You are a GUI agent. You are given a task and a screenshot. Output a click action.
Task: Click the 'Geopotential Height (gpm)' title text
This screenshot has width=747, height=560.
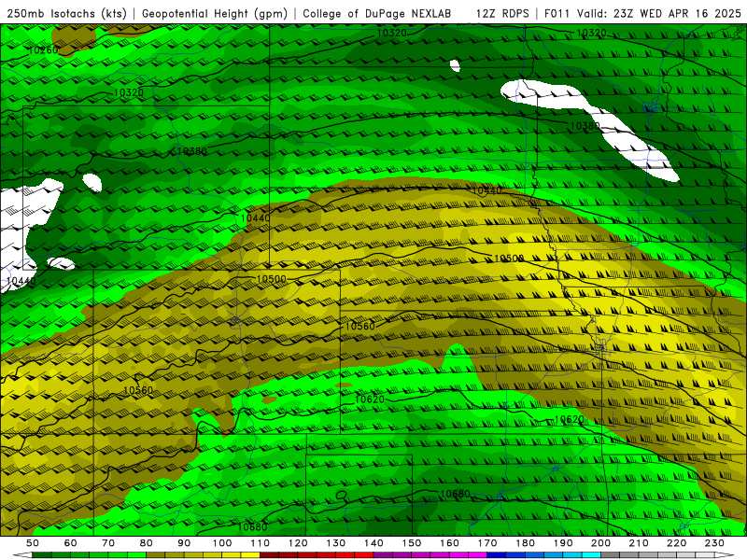(215, 13)
